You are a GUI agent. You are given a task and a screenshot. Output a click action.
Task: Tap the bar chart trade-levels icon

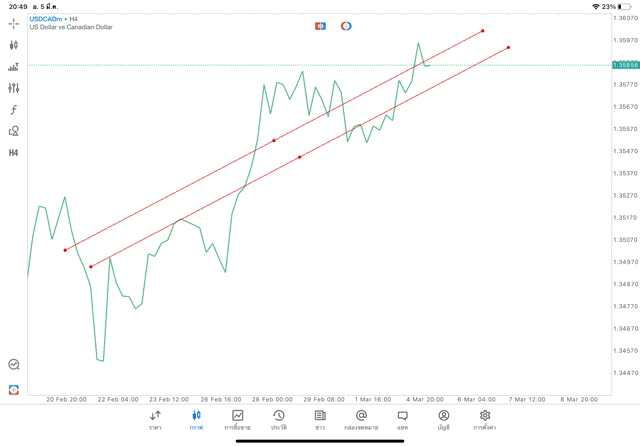tap(14, 67)
